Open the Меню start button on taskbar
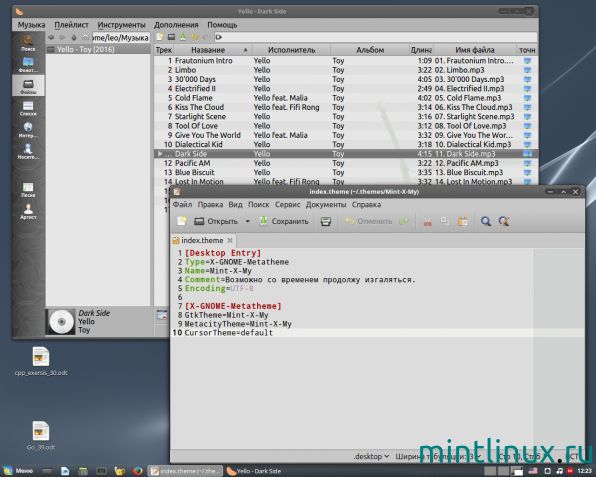 click(x=19, y=471)
